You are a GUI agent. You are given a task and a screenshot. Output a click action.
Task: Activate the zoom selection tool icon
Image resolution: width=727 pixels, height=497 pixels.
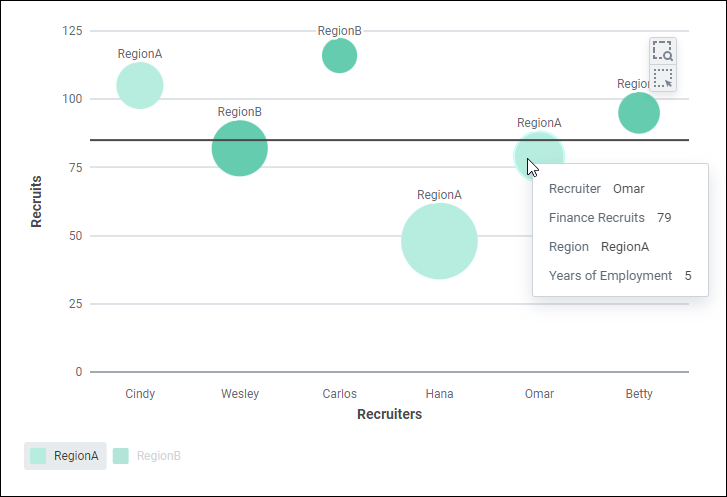[x=663, y=51]
